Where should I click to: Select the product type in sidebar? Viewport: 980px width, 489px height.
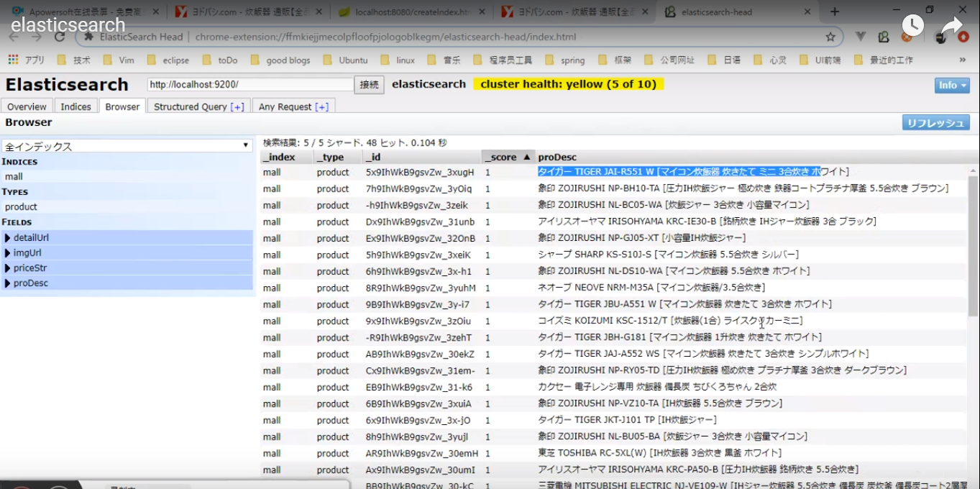(x=127, y=207)
